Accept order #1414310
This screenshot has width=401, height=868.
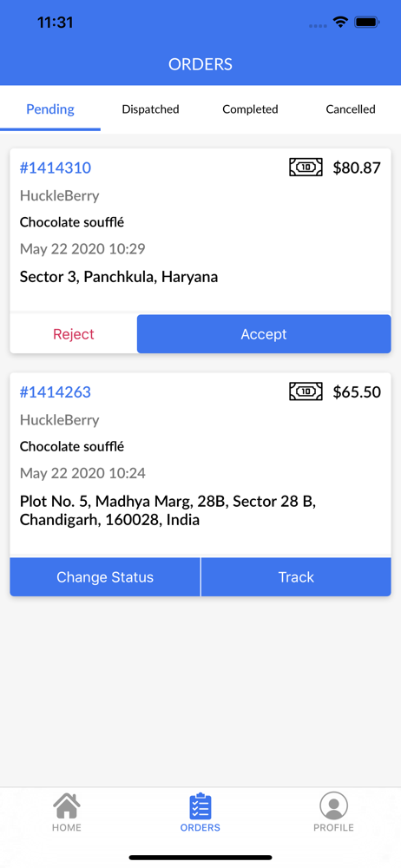pyautogui.click(x=264, y=334)
